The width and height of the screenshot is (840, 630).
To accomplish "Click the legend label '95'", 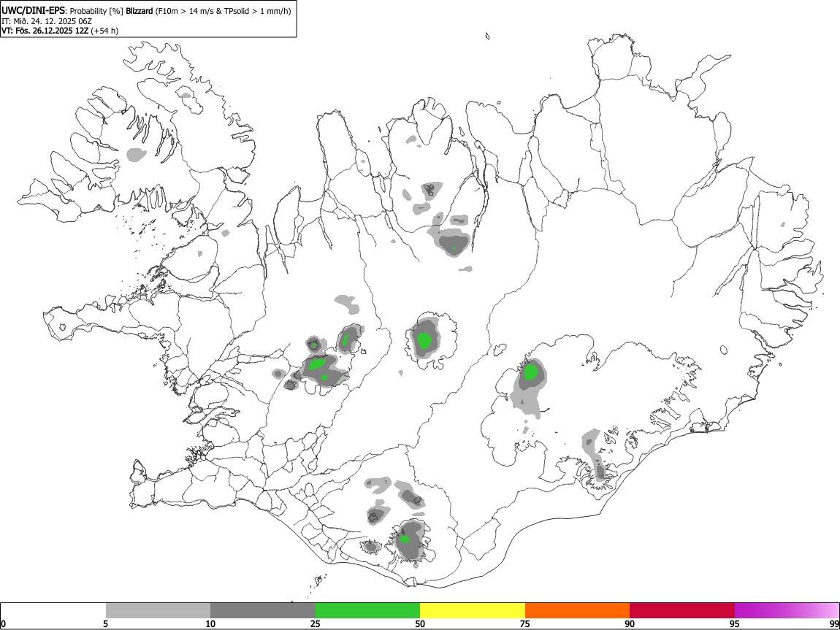I will tap(735, 623).
